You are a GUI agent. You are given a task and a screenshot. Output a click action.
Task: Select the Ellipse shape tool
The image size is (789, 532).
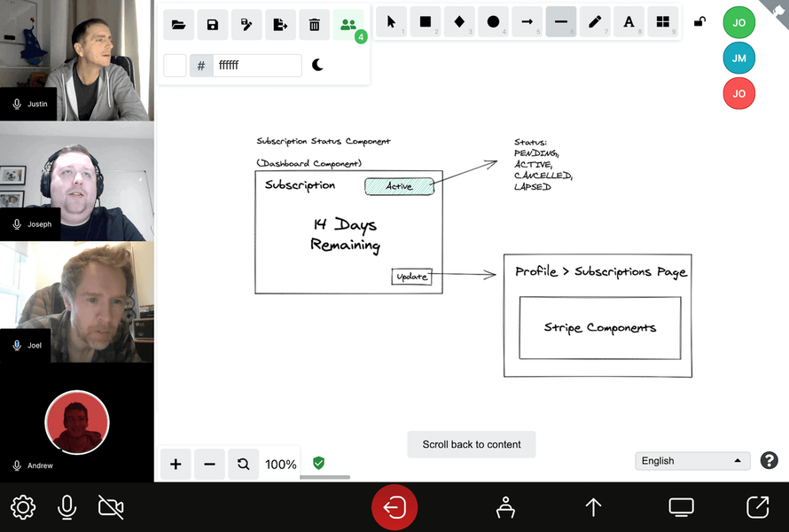(x=493, y=22)
